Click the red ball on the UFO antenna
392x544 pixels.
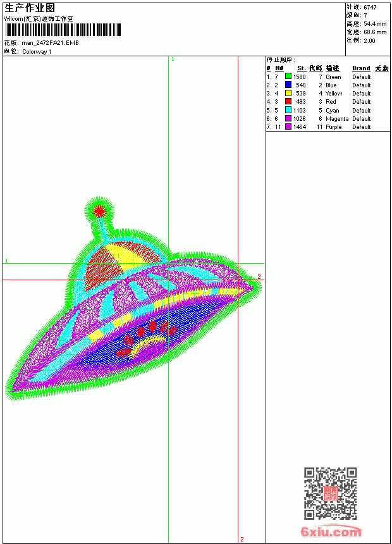tap(99, 211)
